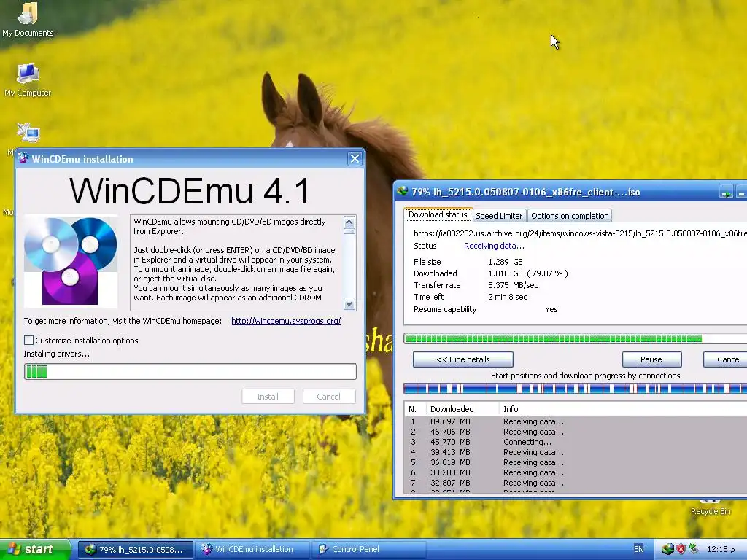Click the WinCDEmu title bar disc icon
This screenshot has height=560, width=747.
(23, 158)
